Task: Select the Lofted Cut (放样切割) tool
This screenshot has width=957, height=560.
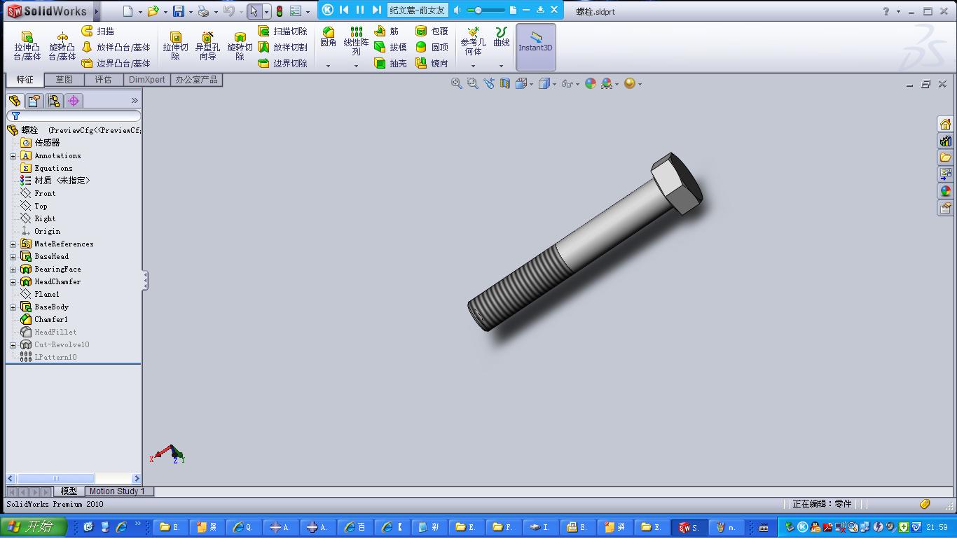Action: tap(283, 48)
